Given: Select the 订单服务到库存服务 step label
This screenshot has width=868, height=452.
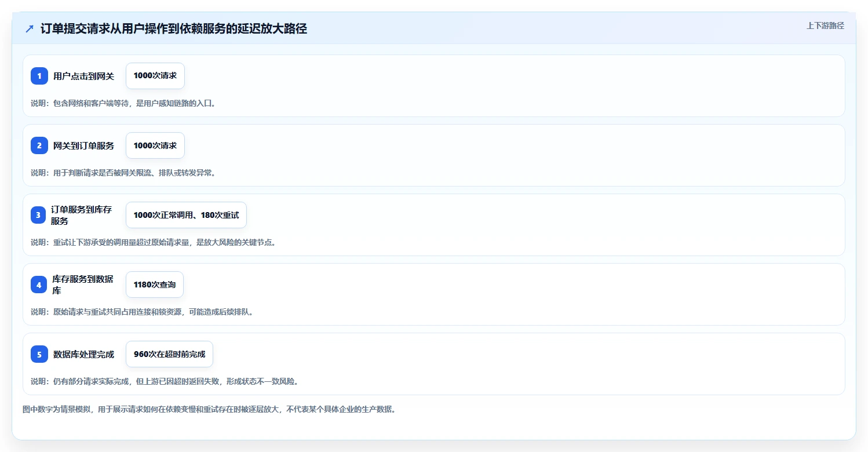Looking at the screenshot, I should (81, 215).
